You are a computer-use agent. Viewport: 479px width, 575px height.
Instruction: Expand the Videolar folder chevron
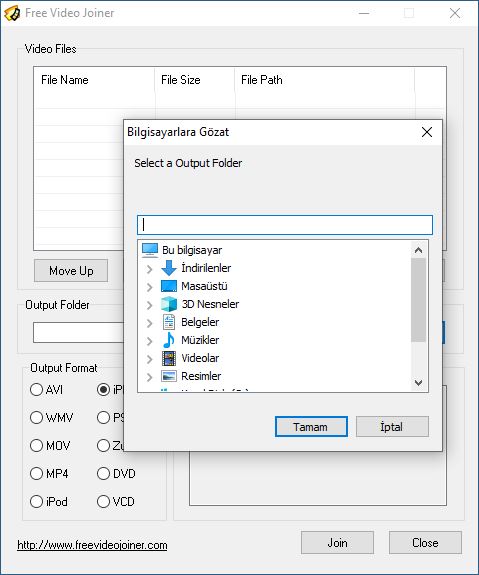pos(149,359)
